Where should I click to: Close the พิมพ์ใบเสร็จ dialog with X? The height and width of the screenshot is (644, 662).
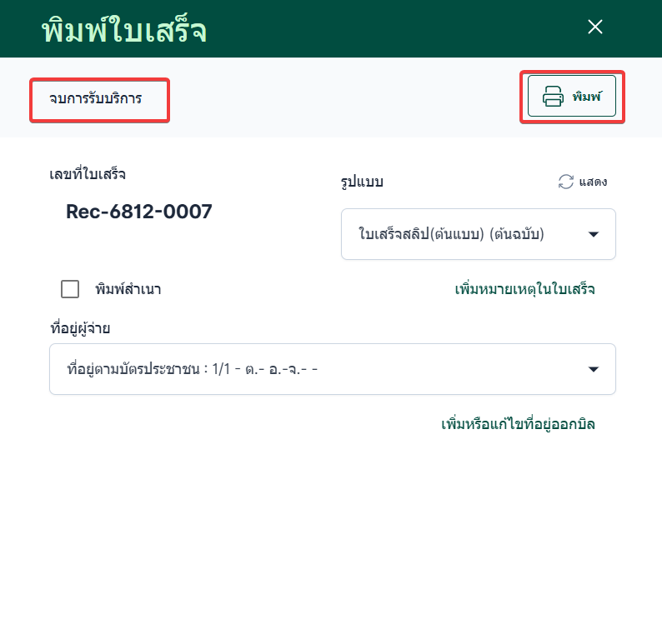[x=595, y=27]
